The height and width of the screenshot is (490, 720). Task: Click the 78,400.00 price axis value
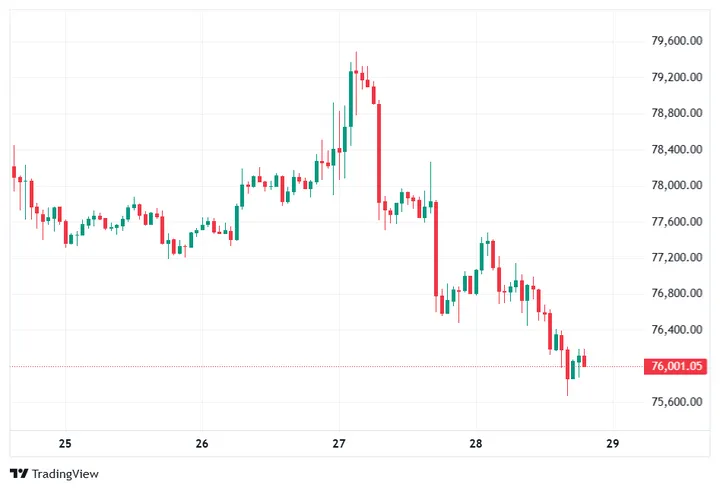pyautogui.click(x=675, y=149)
